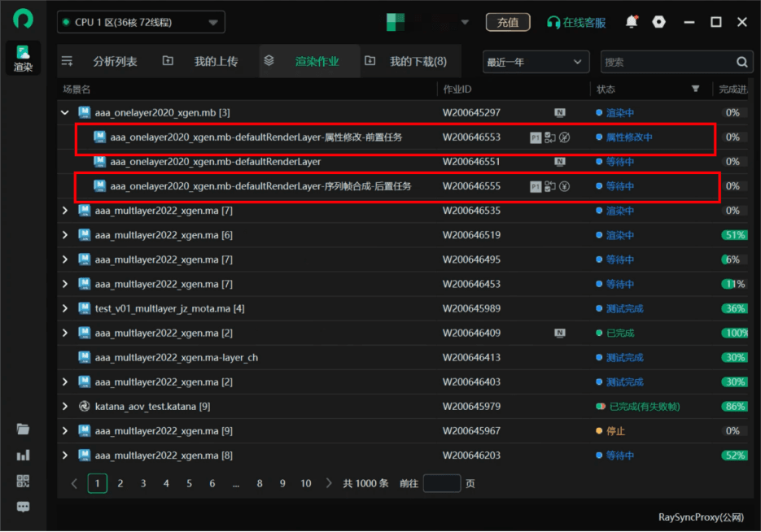Click the status column filter icon

click(695, 89)
